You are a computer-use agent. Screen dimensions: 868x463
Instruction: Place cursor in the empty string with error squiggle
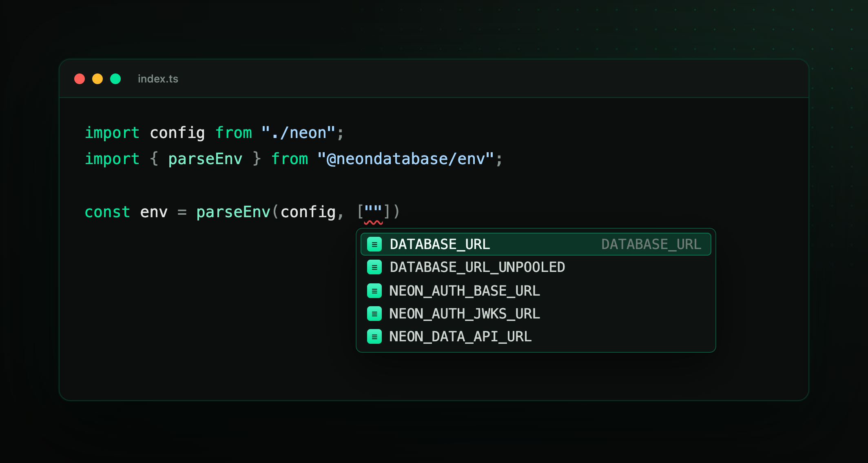click(x=373, y=212)
